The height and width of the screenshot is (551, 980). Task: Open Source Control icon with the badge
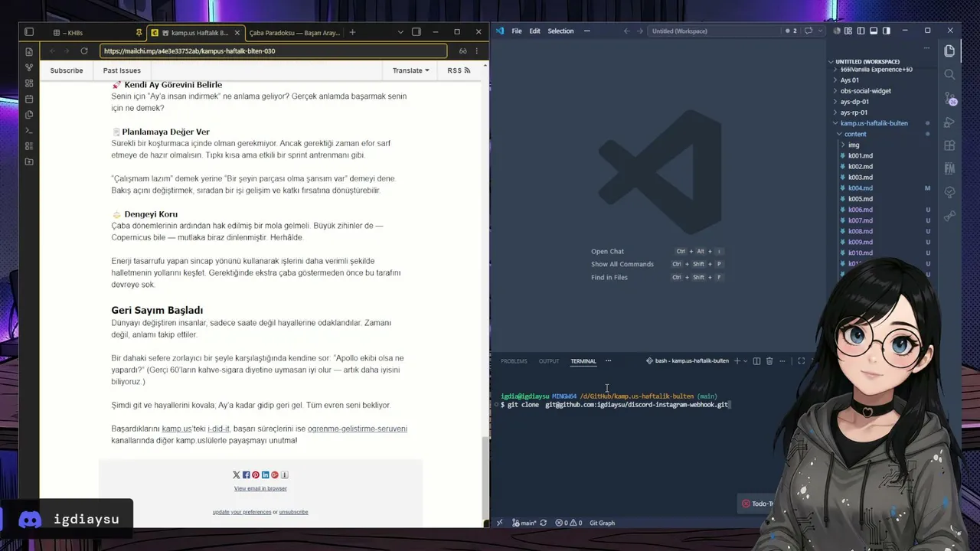click(949, 99)
